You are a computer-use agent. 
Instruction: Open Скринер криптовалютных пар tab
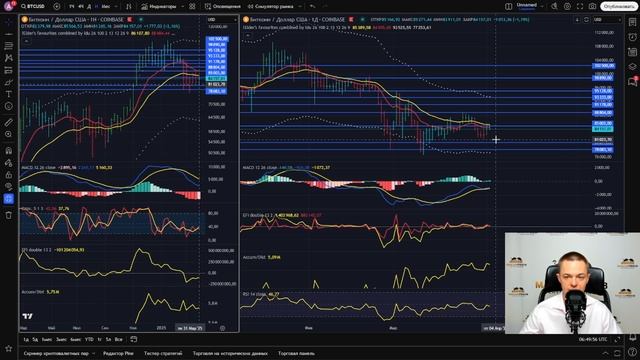tap(56, 353)
